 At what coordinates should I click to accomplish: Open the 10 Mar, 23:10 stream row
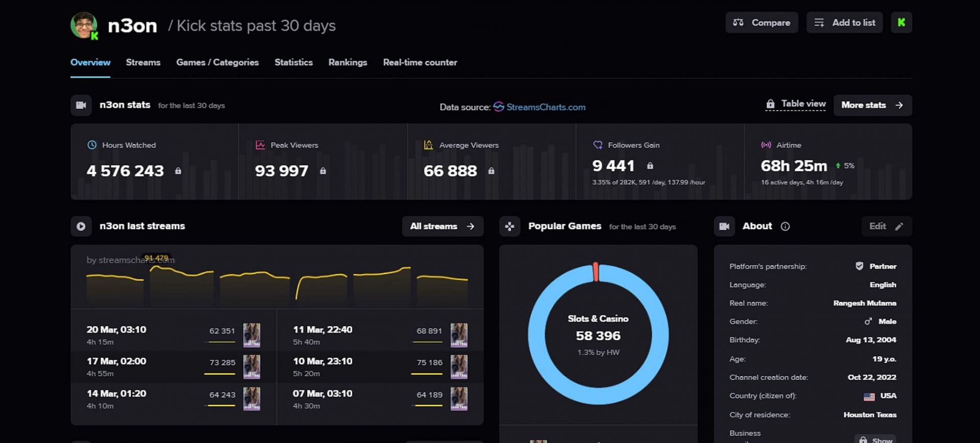pyautogui.click(x=380, y=367)
